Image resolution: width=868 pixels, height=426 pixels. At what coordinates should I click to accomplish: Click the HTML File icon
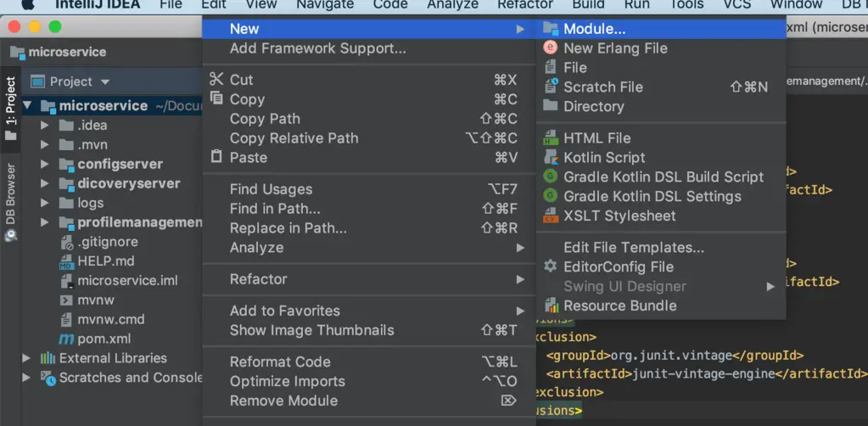(x=551, y=138)
